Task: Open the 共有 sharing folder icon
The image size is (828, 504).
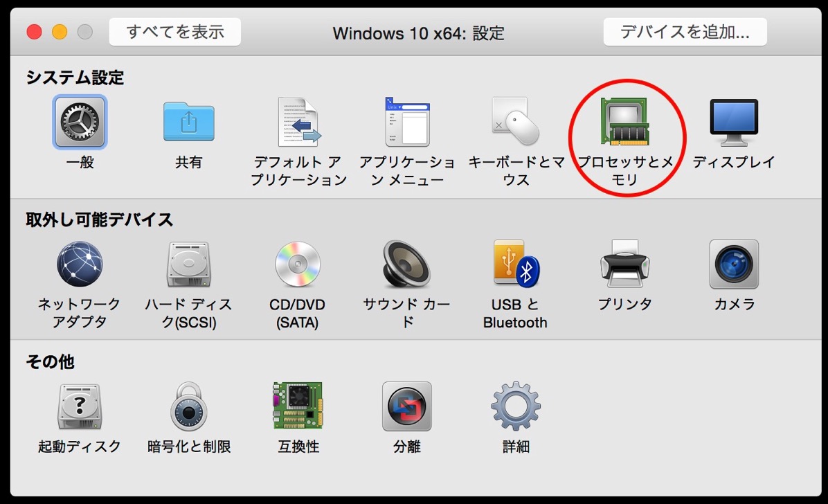Action: click(188, 122)
